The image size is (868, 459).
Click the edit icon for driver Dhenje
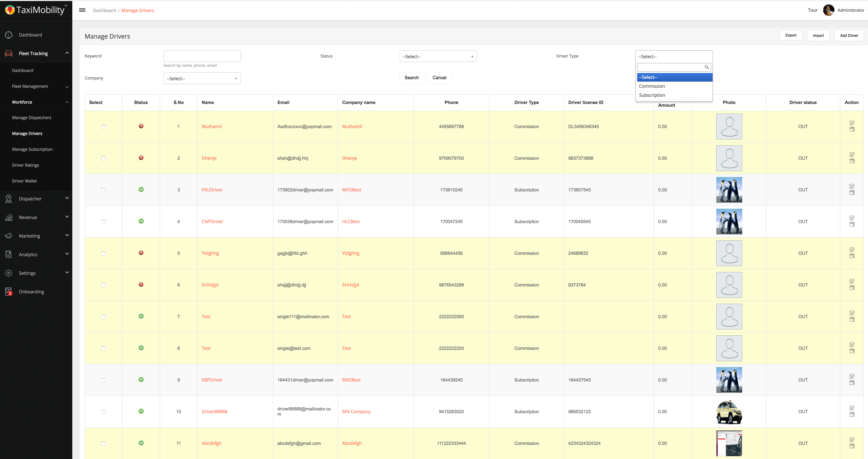pyautogui.click(x=852, y=155)
